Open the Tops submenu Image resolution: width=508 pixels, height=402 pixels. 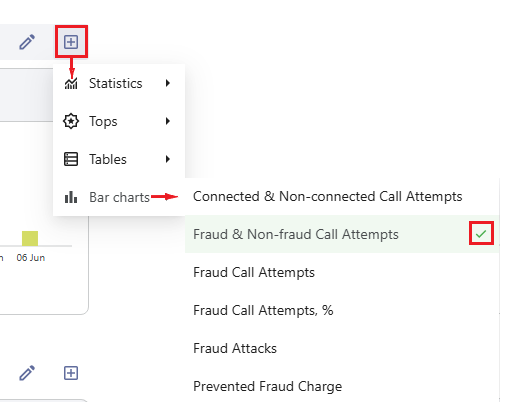click(x=119, y=121)
